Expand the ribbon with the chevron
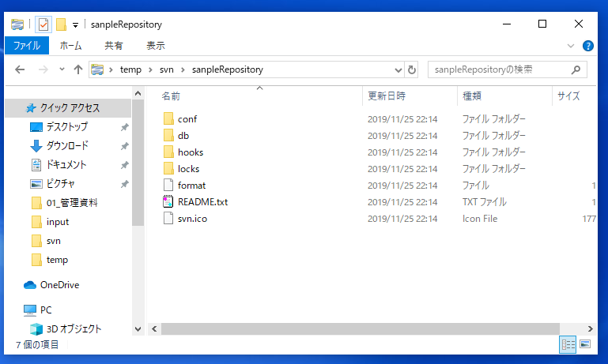The height and width of the screenshot is (364, 608). [x=571, y=46]
